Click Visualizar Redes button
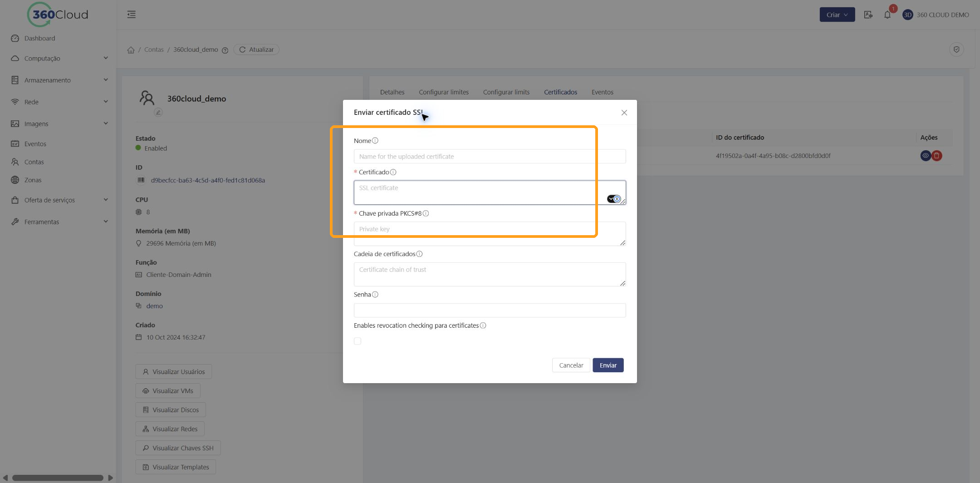 click(170, 429)
